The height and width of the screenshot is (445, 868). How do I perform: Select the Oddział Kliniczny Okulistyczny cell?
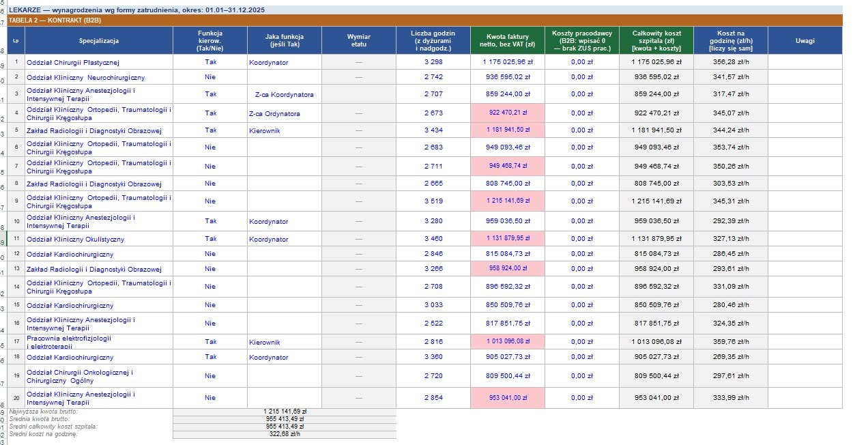pos(99,239)
